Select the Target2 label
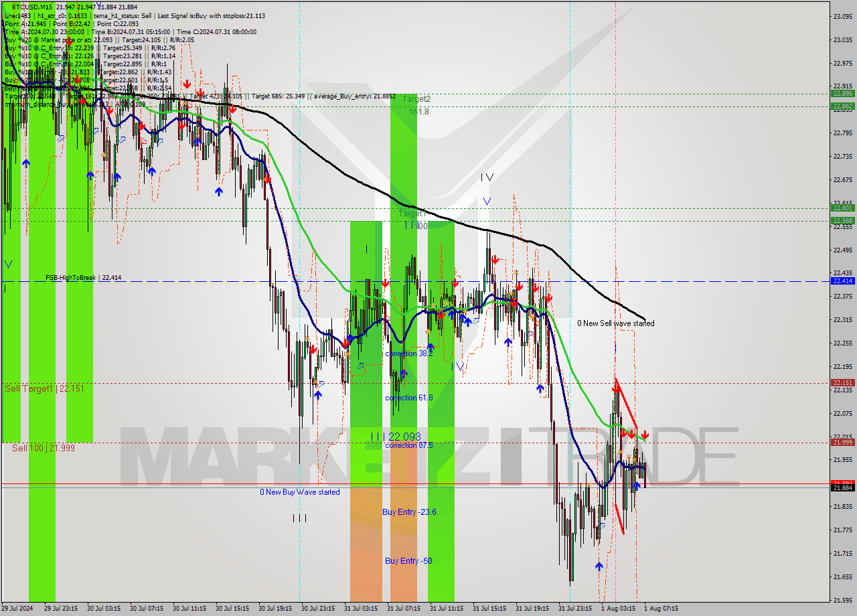The image size is (857, 616). click(x=416, y=98)
